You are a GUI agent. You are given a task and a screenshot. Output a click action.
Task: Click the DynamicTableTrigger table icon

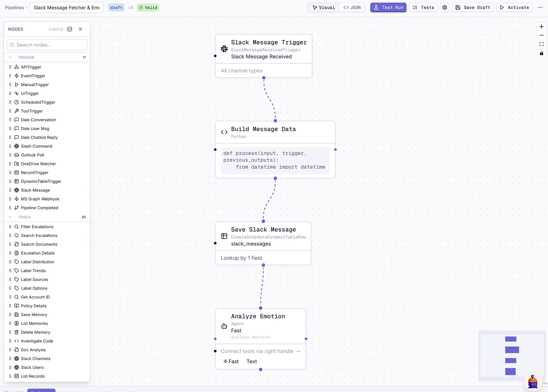click(x=16, y=181)
